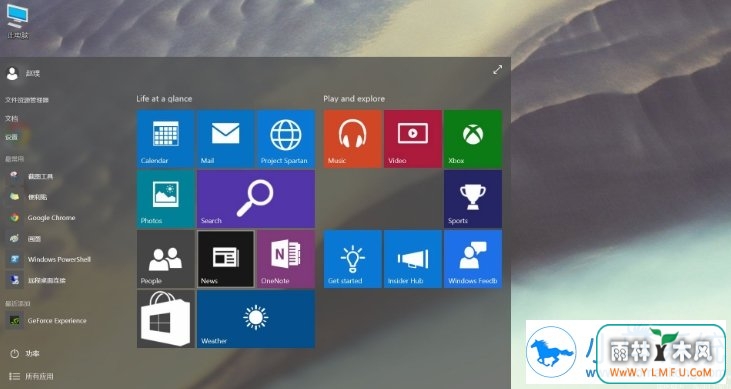Screen dimensions: 731x389
Task: Open 文件资源管理器 File Explorer link
Action: (x=27, y=100)
